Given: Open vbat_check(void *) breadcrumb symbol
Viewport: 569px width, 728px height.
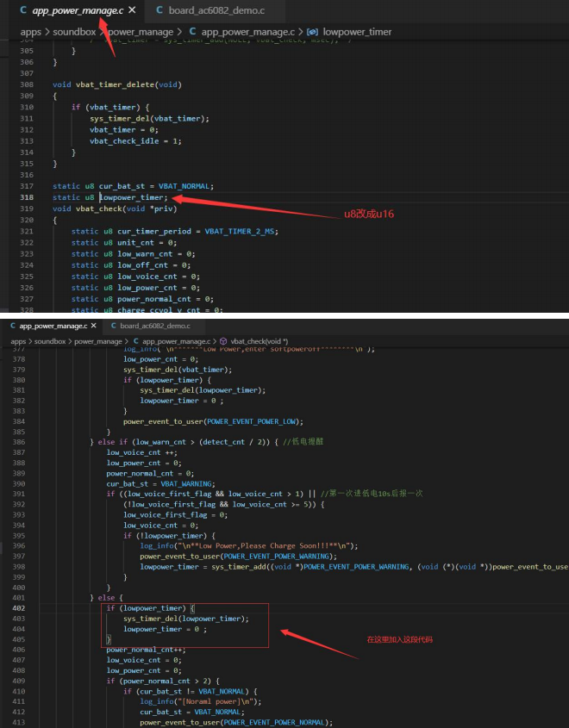Looking at the screenshot, I should point(259,341).
